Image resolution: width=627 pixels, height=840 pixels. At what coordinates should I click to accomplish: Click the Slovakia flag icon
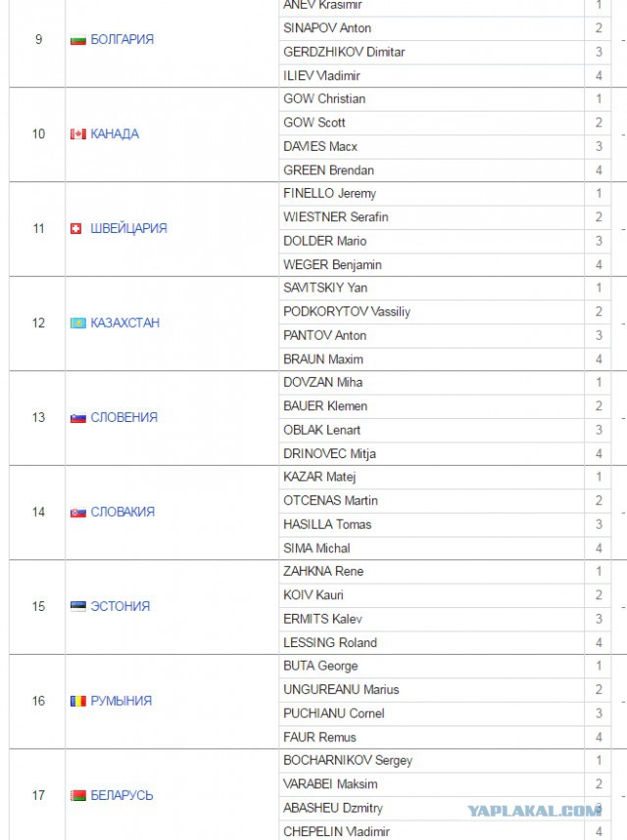point(78,513)
